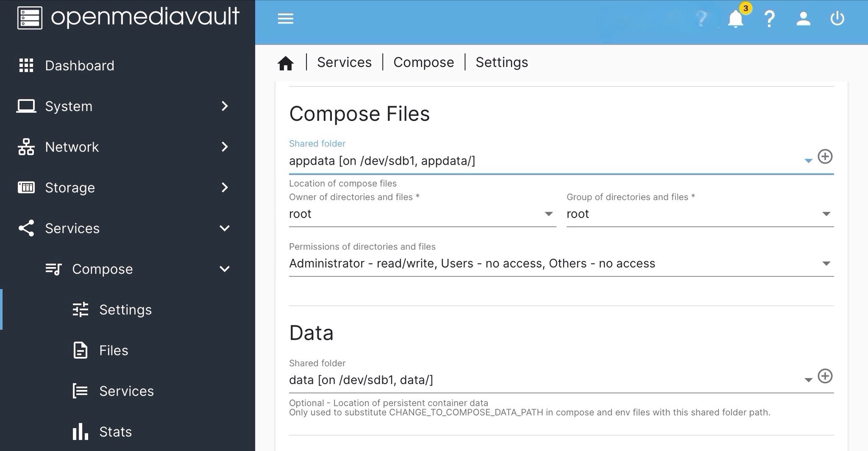
Task: Click the Compose Settings sliders icon
Action: pos(80,309)
